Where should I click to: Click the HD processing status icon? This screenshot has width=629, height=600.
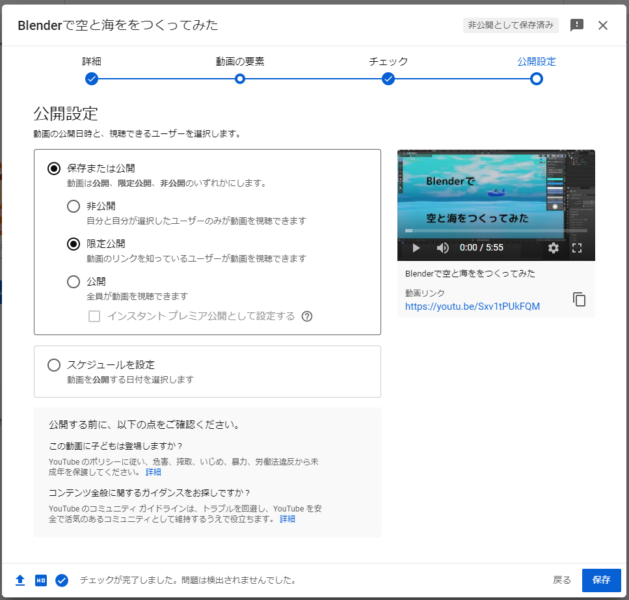point(41,580)
